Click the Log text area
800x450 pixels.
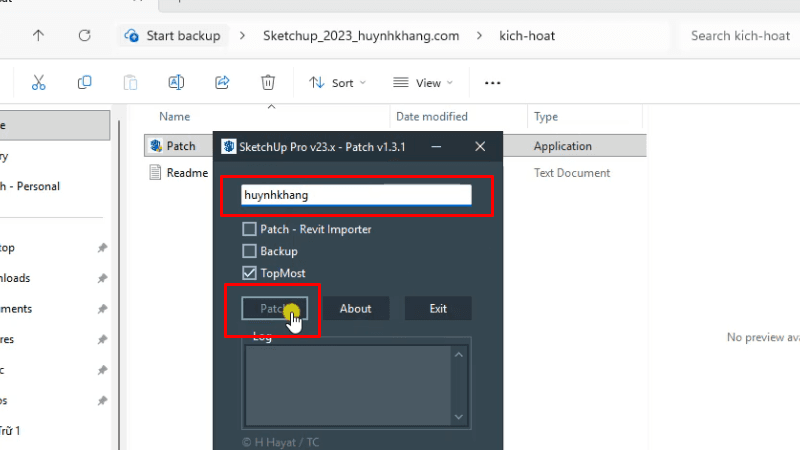point(348,385)
